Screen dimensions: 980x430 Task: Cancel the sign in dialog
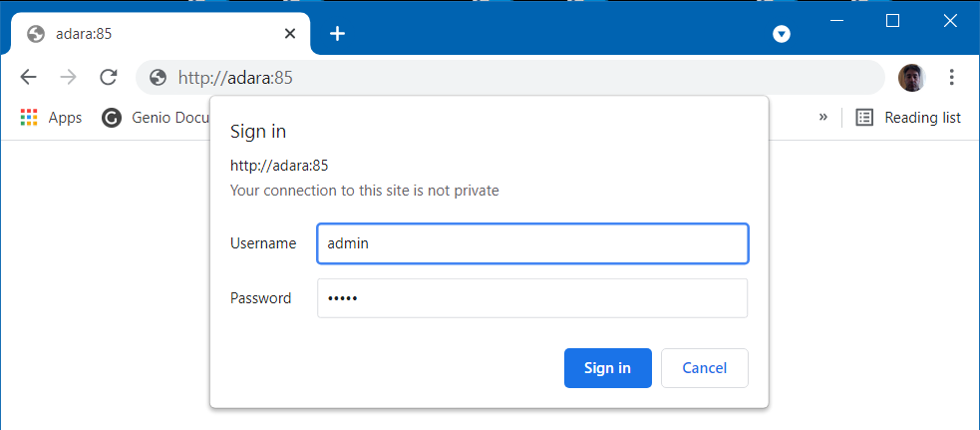[705, 368]
